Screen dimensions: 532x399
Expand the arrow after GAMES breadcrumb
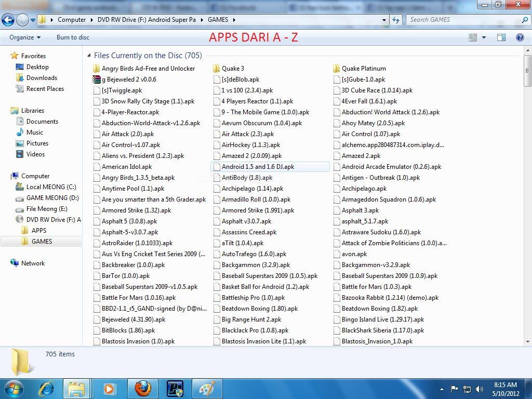[234, 20]
